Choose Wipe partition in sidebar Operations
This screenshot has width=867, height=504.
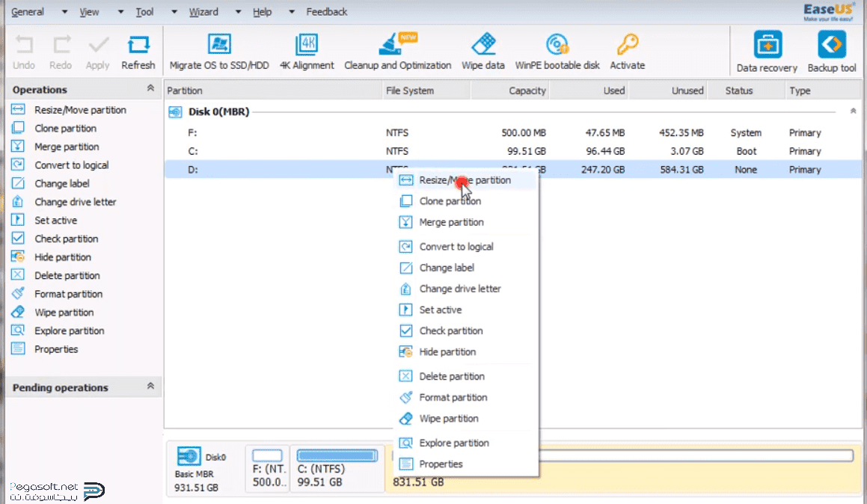[x=52, y=313]
